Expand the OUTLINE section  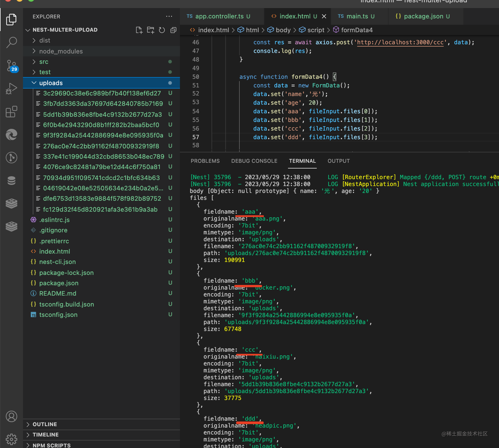[x=45, y=424]
